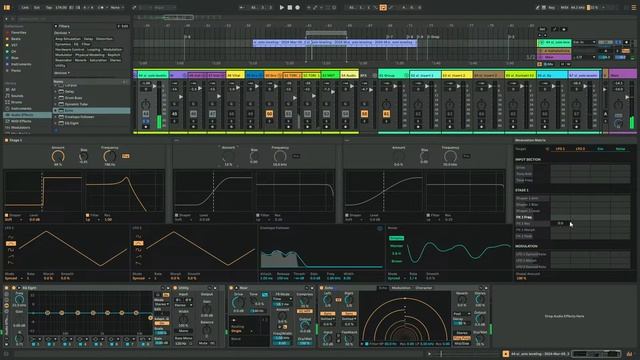Click the Stop button in the transport

[290, 7]
